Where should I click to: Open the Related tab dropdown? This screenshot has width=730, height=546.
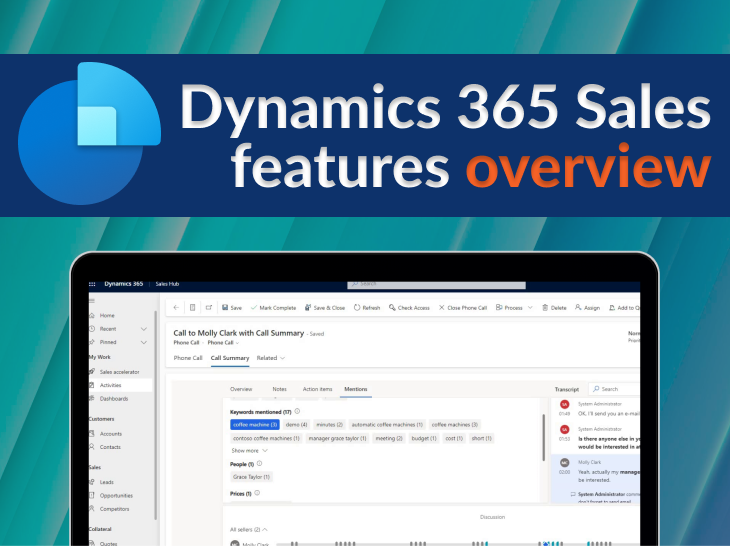(271, 358)
